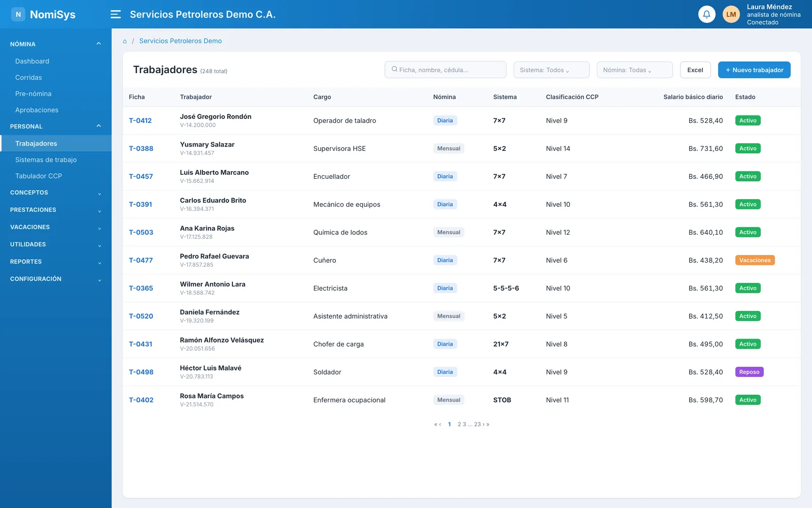The width and height of the screenshot is (812, 508).
Task: Toggle the hamburger sidebar menu
Action: click(116, 14)
